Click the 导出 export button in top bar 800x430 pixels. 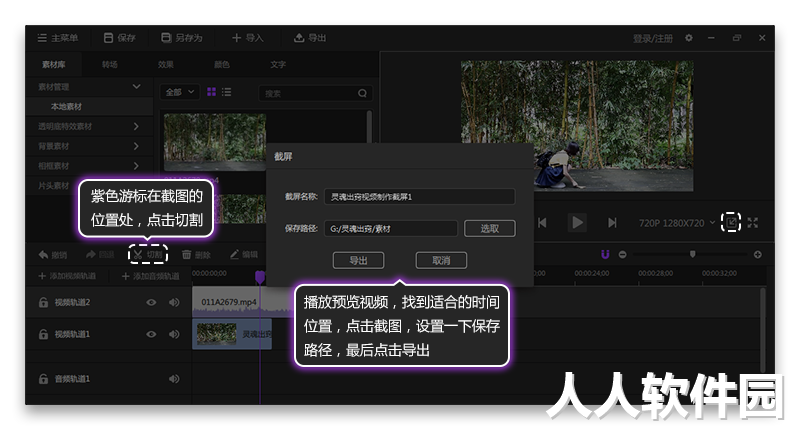click(x=310, y=38)
